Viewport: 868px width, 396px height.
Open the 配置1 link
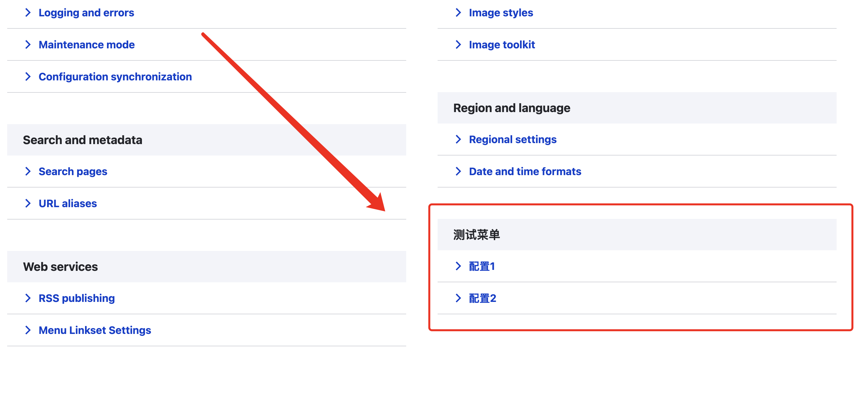[x=482, y=266]
